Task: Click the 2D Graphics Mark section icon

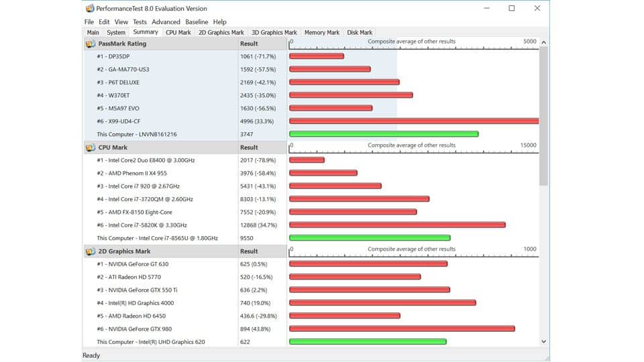Action: [91, 251]
